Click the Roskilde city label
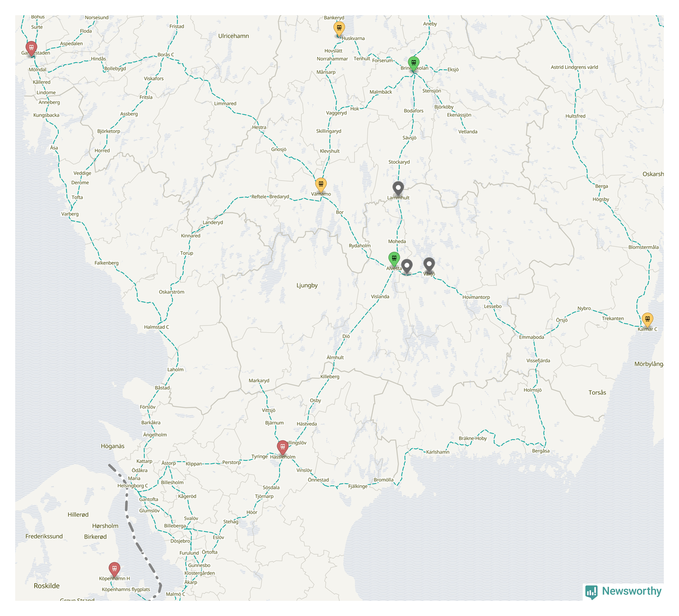Screen dimensions: 679x616 (47, 586)
